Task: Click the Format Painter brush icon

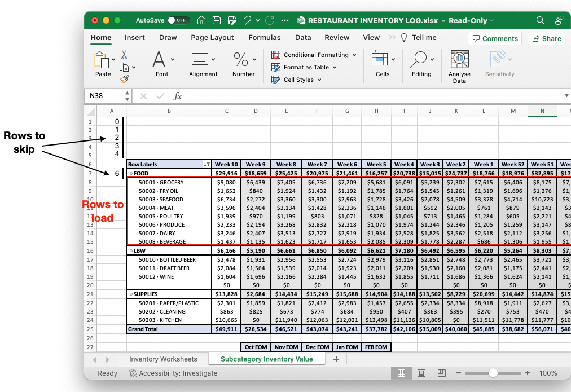Action: (x=124, y=79)
